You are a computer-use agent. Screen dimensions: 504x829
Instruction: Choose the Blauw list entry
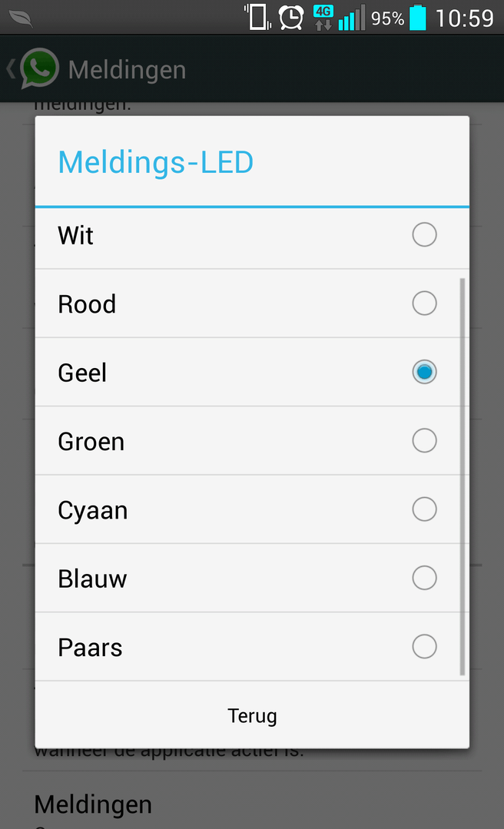click(252, 579)
